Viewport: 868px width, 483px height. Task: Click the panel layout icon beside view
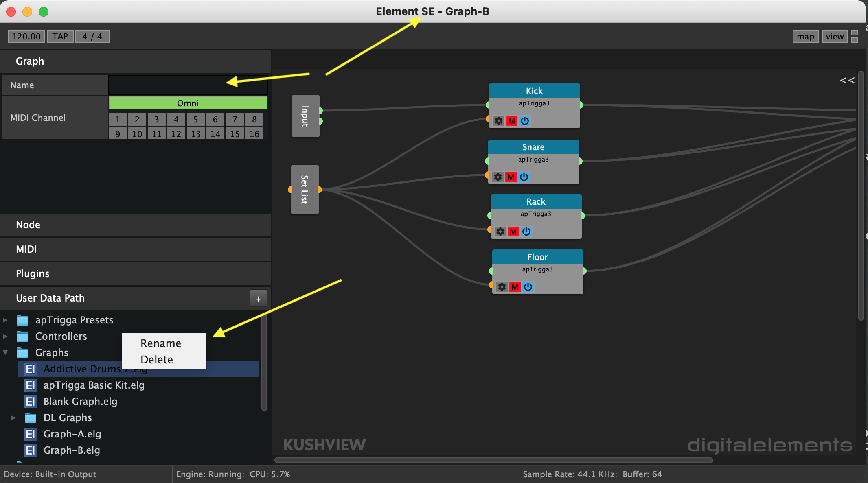854,36
